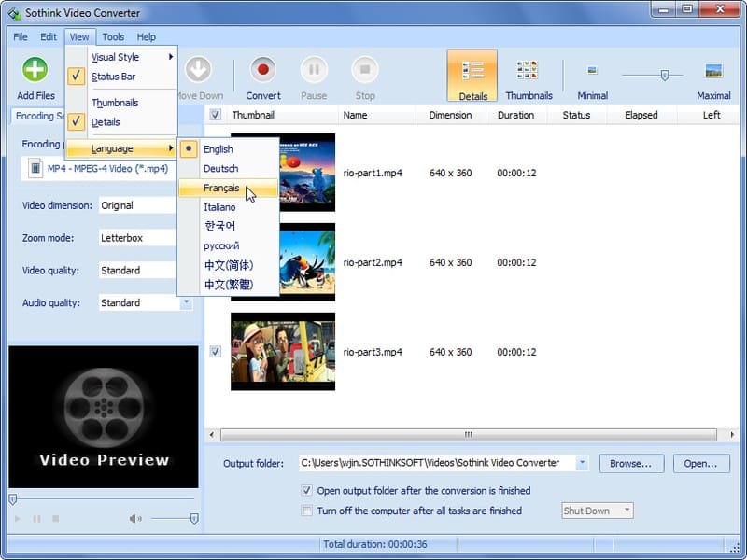Open the Shut Down dropdown
Image resolution: width=747 pixels, height=560 pixels.
pos(598,511)
